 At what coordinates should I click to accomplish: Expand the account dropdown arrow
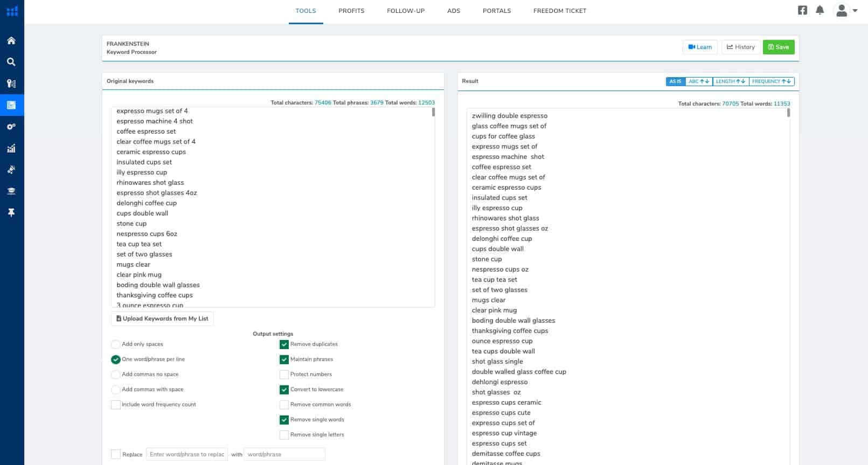[855, 10]
